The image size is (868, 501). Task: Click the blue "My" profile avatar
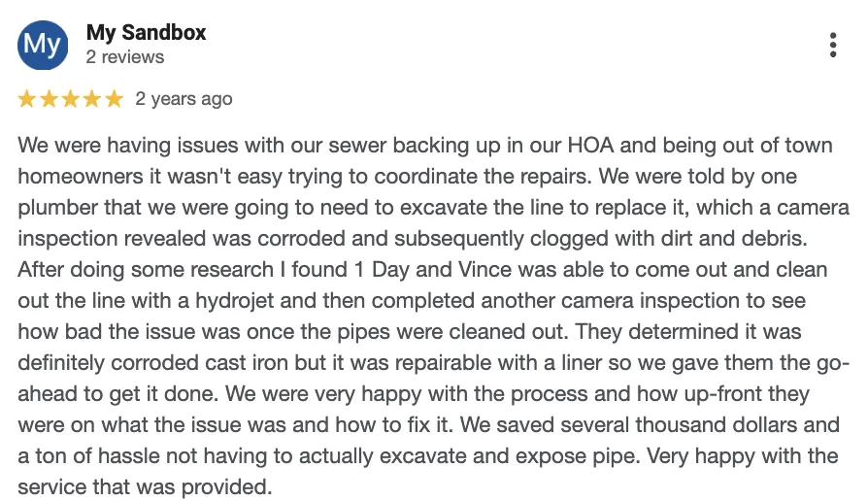tap(43, 45)
